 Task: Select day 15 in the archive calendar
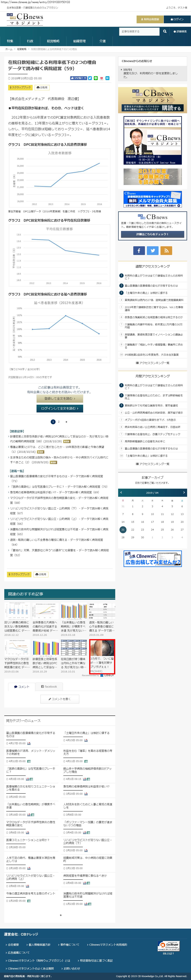133,522
